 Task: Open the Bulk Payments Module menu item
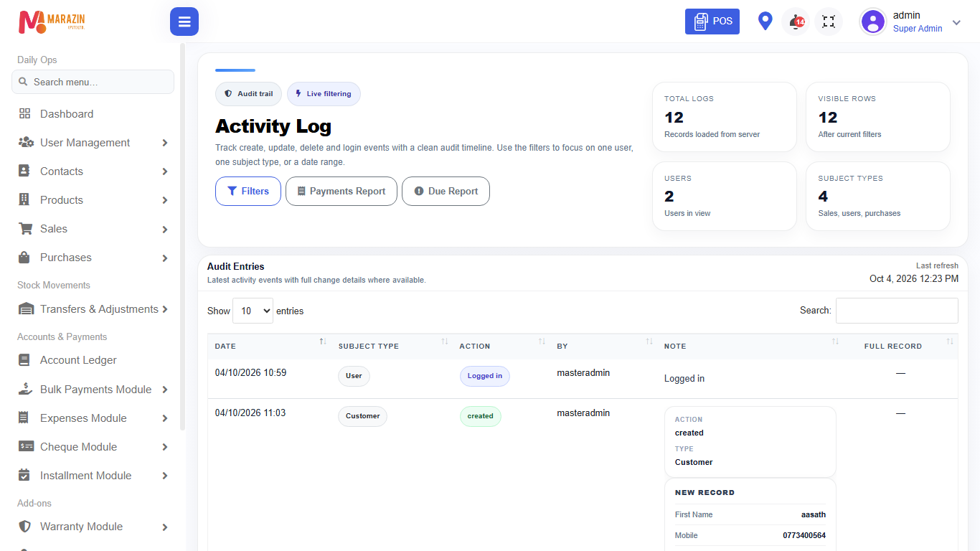pos(93,390)
